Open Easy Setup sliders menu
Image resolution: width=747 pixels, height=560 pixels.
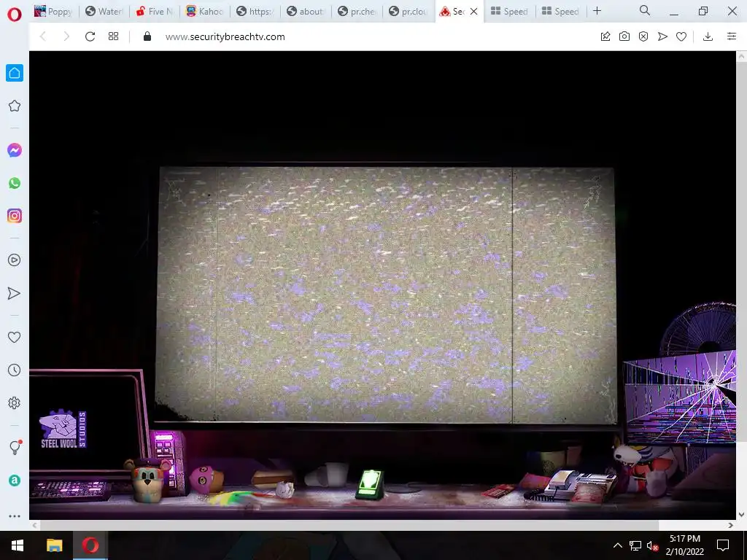coord(732,36)
